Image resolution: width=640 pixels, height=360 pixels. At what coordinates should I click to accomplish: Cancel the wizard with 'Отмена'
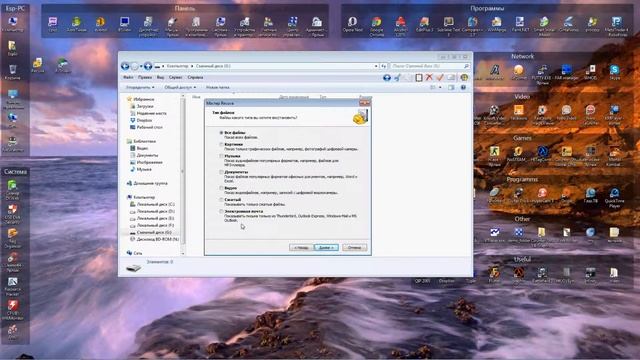tap(354, 247)
